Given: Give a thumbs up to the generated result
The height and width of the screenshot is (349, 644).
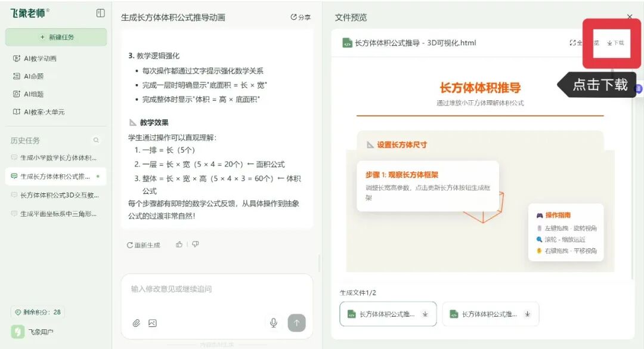Looking at the screenshot, I should point(179,244).
